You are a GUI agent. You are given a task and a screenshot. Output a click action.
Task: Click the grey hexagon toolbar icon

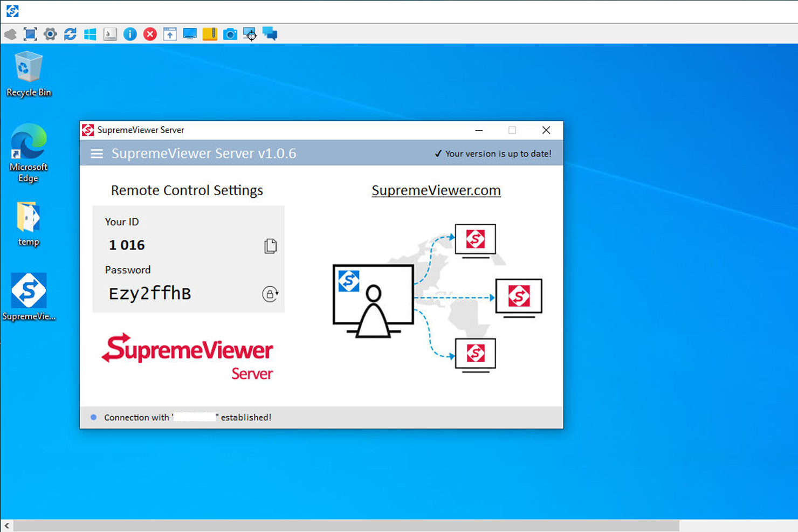point(10,34)
